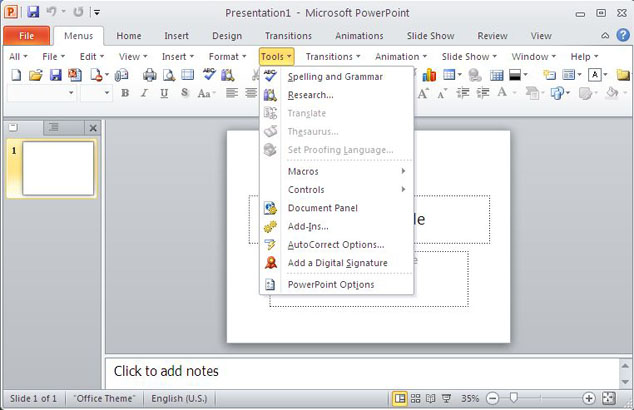Open the Format menu dropdown
This screenshot has width=634, height=410.
coord(227,57)
